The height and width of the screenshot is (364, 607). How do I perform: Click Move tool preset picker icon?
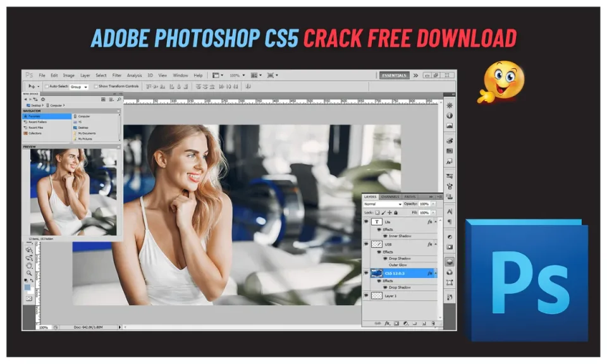pos(34,87)
